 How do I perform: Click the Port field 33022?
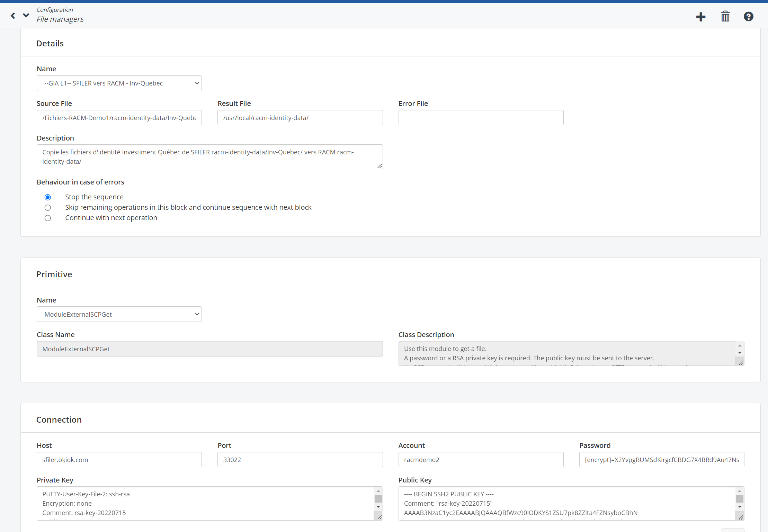[x=300, y=460]
